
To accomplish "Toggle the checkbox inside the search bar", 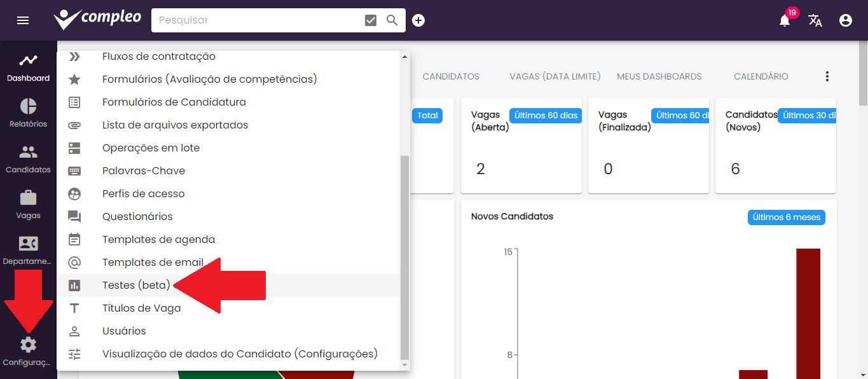I will [x=371, y=20].
